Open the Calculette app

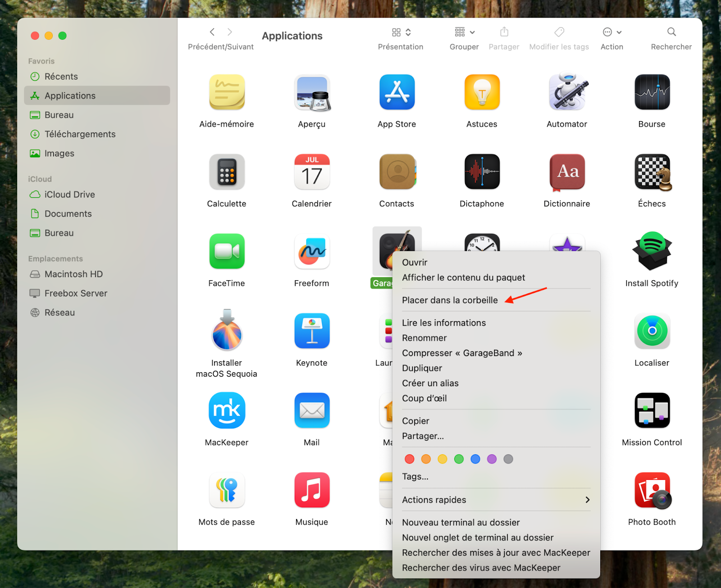tap(227, 172)
